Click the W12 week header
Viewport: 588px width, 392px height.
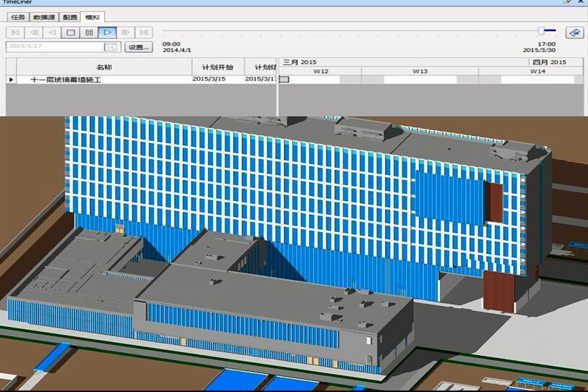(321, 71)
